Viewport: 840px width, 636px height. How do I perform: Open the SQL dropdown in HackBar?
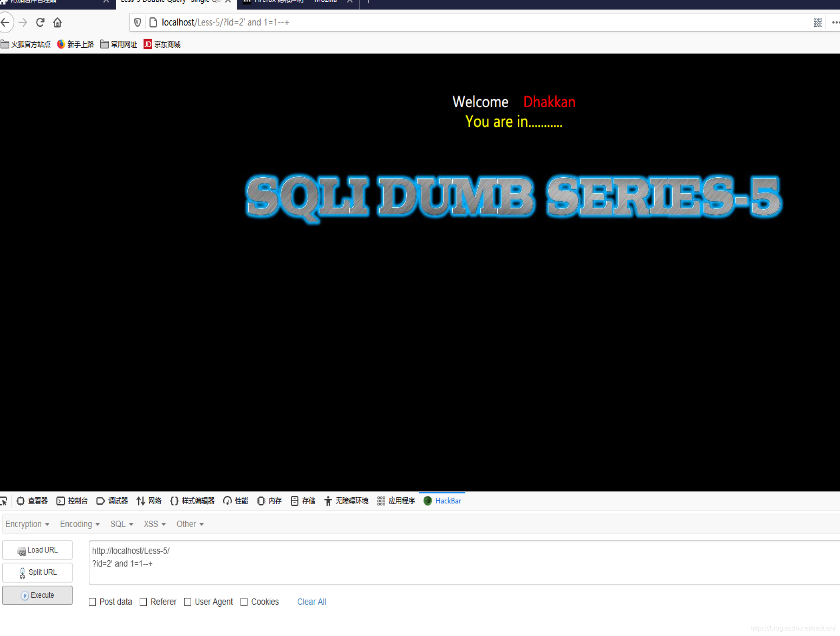(x=122, y=524)
